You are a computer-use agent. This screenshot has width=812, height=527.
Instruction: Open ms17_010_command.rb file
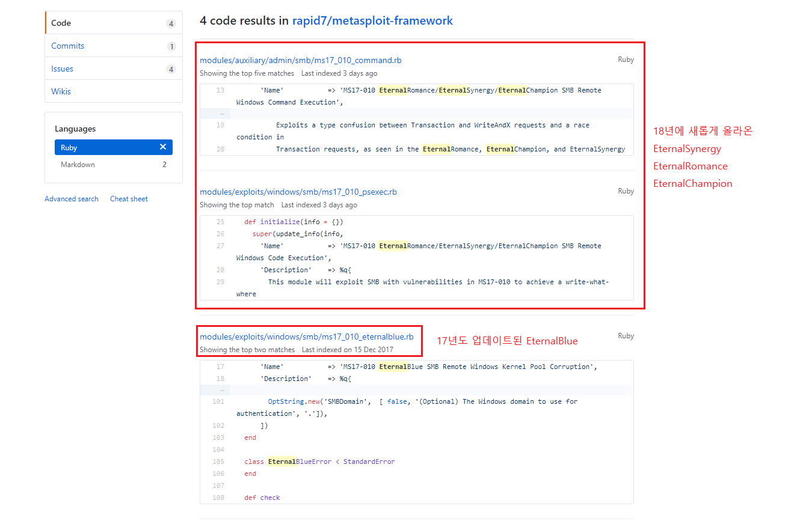tap(301, 60)
